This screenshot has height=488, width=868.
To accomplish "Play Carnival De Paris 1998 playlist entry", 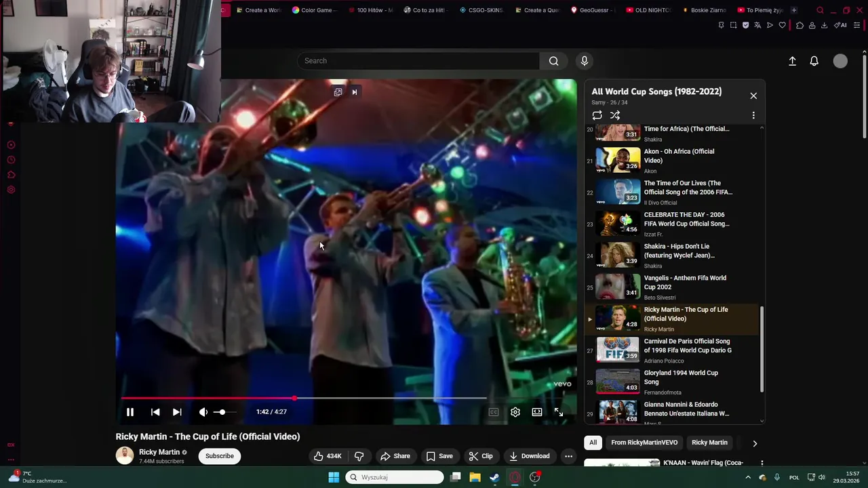I will [671, 350].
